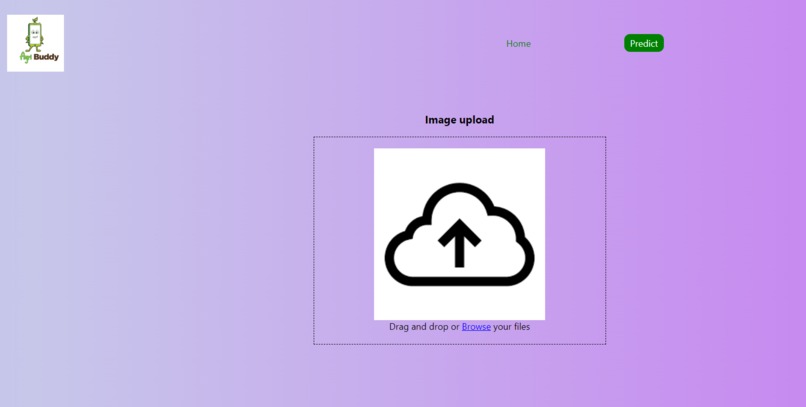Click the cloud upload icon
The width and height of the screenshot is (806, 407).
tap(460, 234)
